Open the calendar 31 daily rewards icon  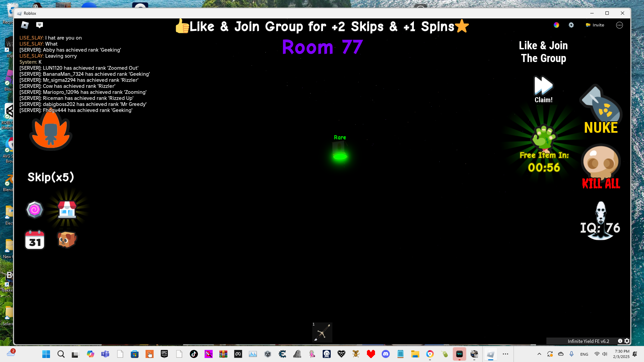pos(35,240)
